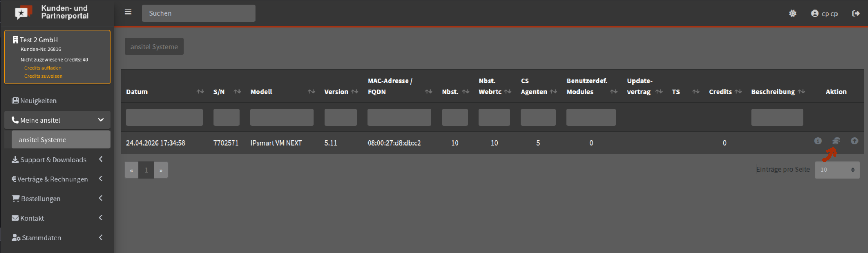868x253 pixels.
Task: Expand the Bestellungen section
Action: (x=57, y=199)
